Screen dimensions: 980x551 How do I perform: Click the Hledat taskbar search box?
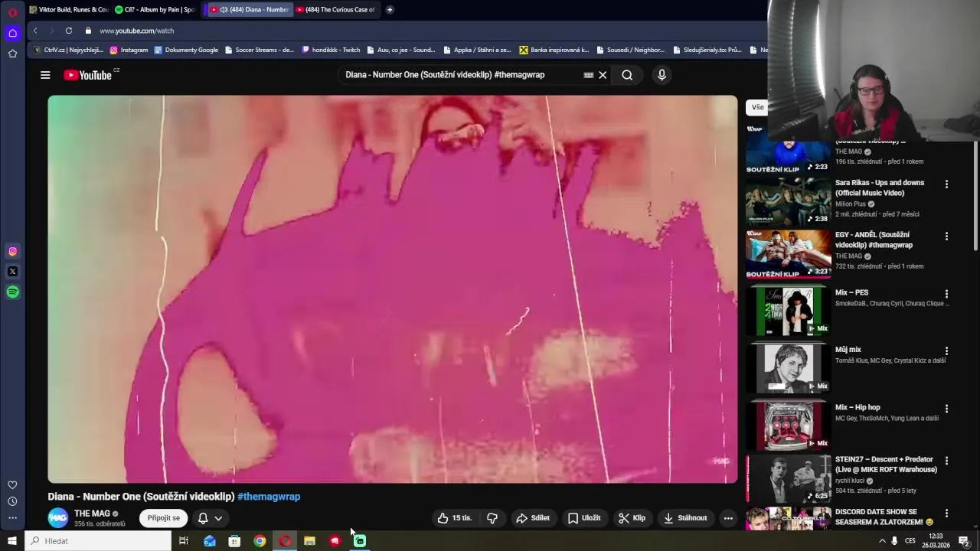point(98,541)
